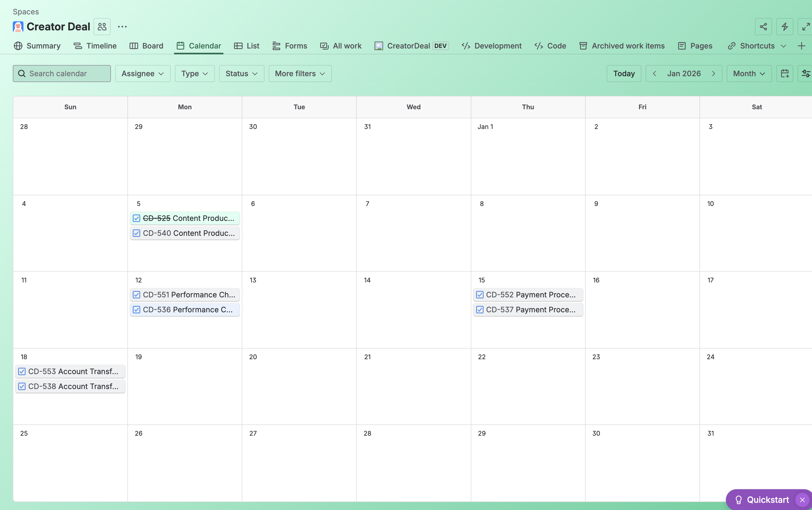Open the Archived work items tab

point(622,46)
